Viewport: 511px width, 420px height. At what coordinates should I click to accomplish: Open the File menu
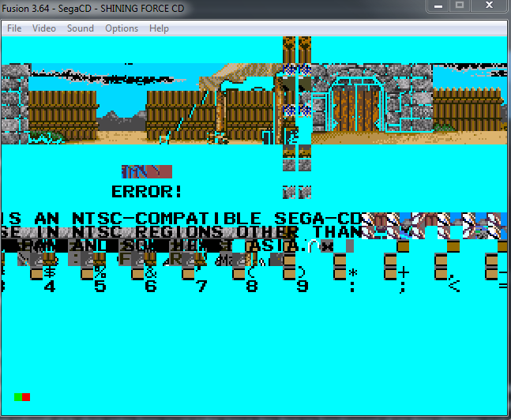pos(14,28)
